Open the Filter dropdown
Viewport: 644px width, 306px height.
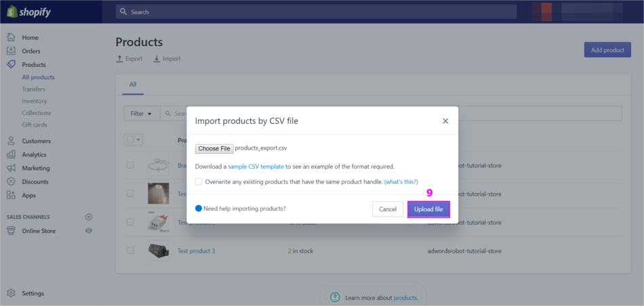point(141,114)
